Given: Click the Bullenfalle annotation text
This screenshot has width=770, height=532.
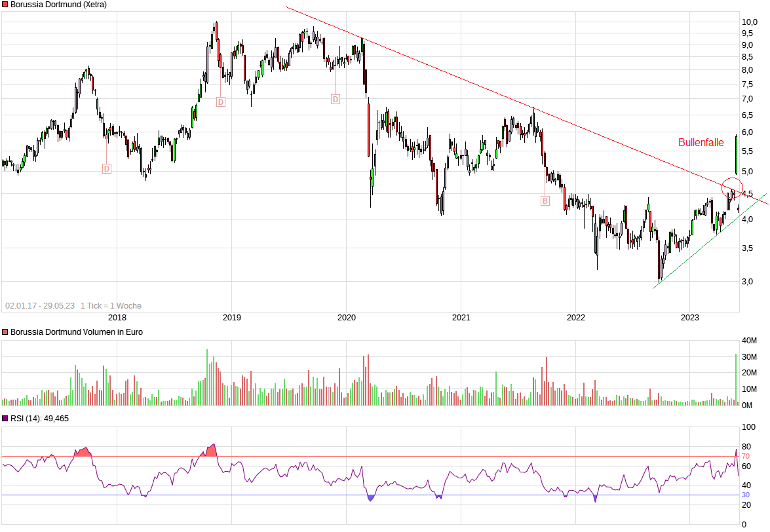Looking at the screenshot, I should pyautogui.click(x=702, y=142).
